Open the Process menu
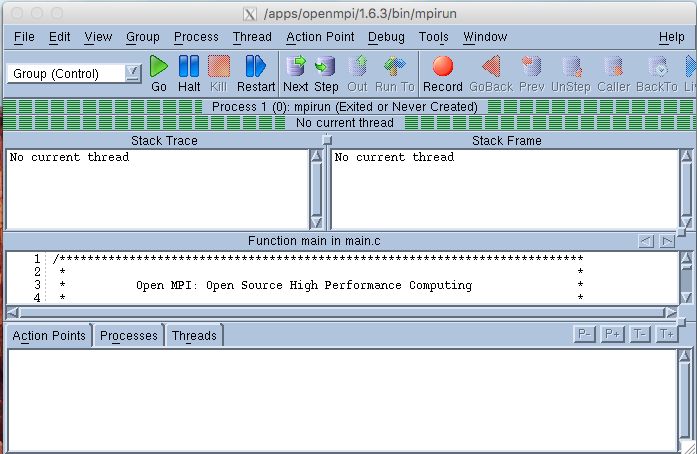Screen dimensions: 697x454 coord(196,37)
